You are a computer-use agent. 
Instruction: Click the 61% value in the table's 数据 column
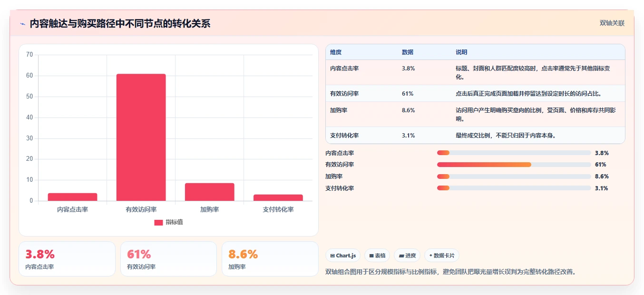tap(407, 94)
